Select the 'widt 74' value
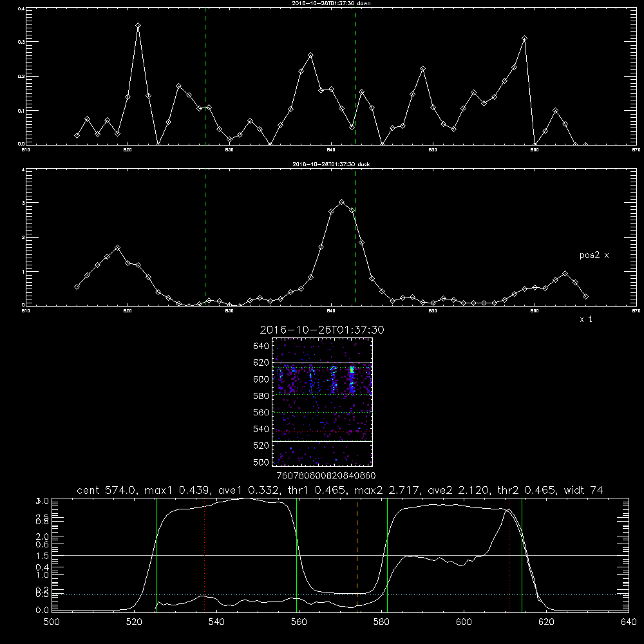 (583, 490)
